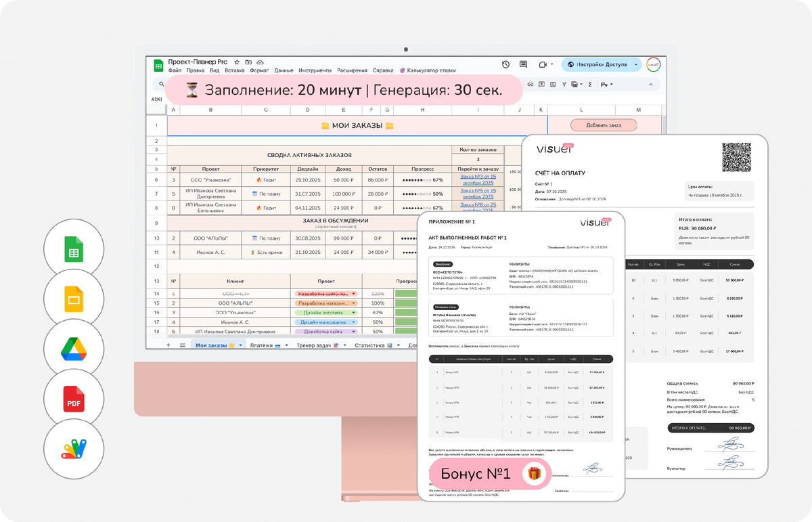Add a new sheet with plus icon
The image size is (812, 522).
[168, 345]
